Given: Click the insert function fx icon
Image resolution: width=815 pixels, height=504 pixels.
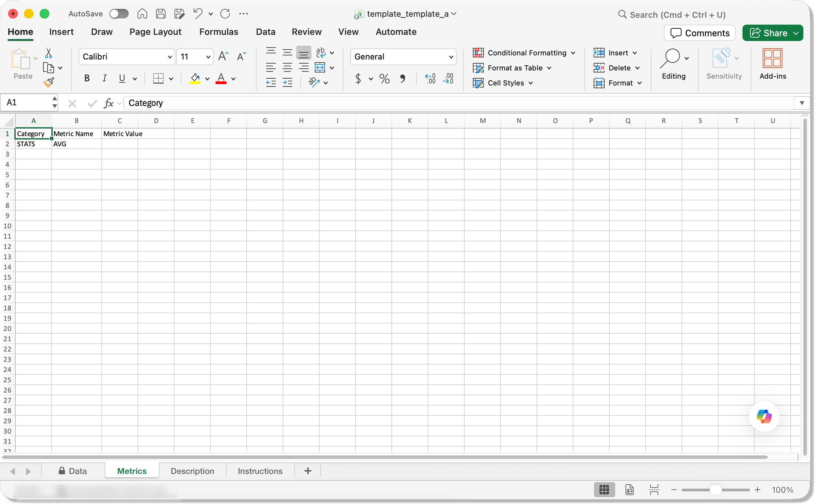Looking at the screenshot, I should [x=108, y=103].
